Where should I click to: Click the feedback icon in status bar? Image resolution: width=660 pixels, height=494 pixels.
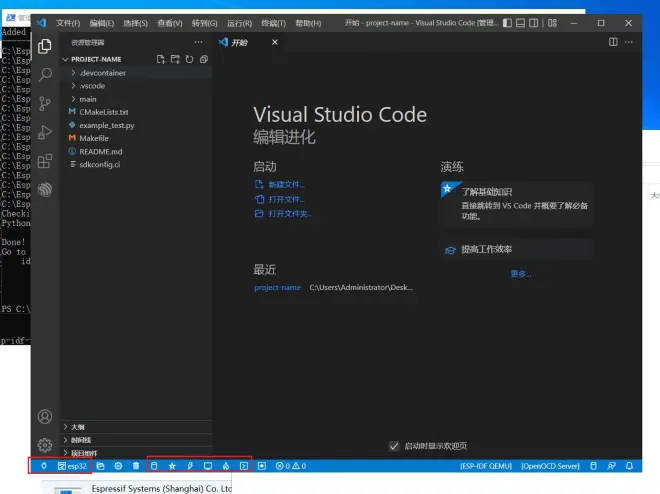coord(611,466)
